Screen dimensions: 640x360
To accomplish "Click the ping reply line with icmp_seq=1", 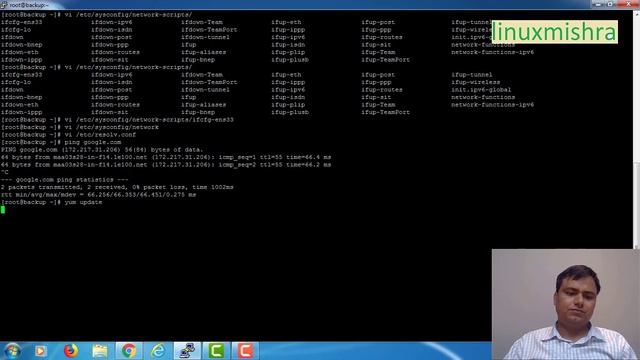I will (166, 157).
